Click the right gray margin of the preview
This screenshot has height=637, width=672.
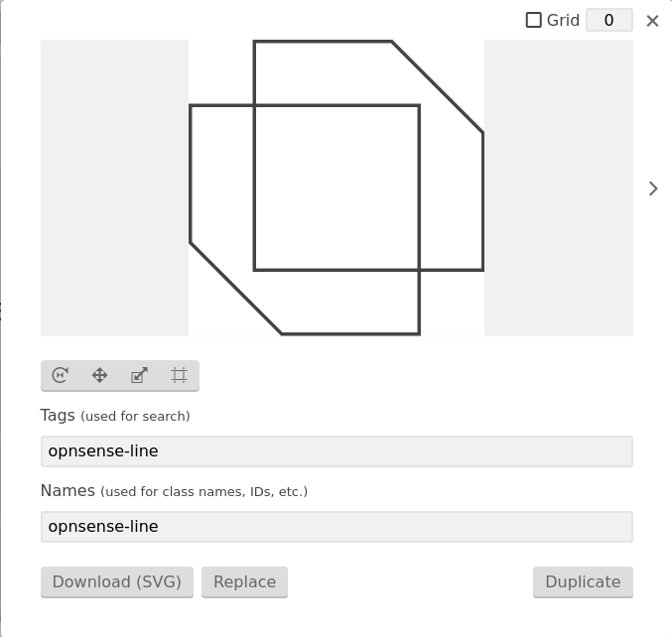point(559,188)
